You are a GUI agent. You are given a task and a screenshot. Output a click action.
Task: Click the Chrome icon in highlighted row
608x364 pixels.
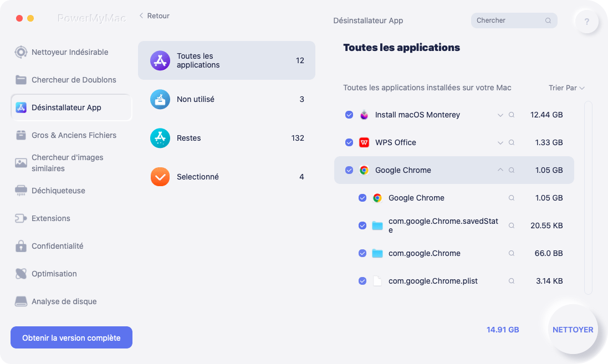[x=364, y=170]
